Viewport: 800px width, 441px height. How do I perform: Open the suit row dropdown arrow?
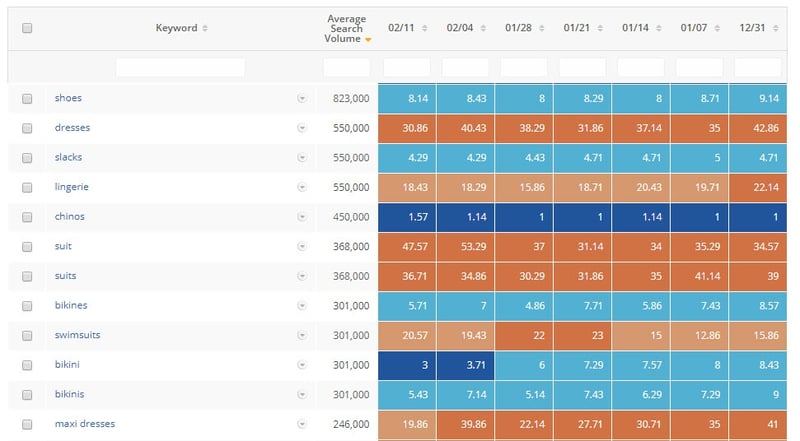point(302,247)
